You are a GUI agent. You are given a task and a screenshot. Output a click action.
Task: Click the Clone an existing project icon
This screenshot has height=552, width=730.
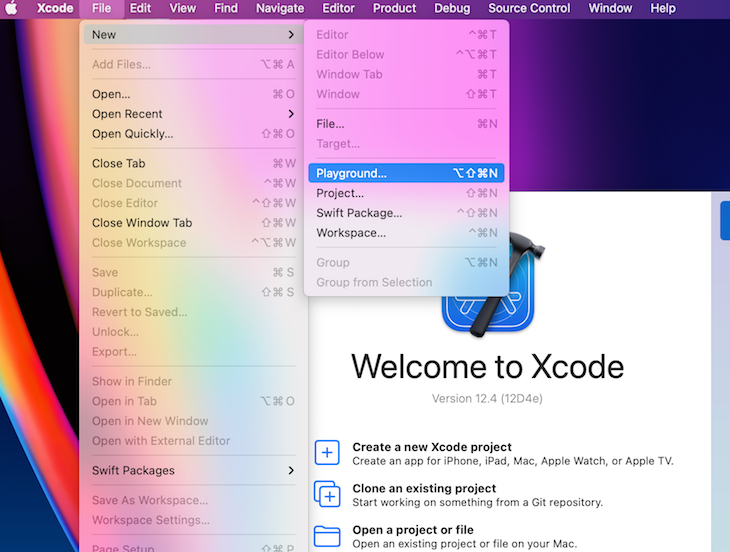pyautogui.click(x=327, y=494)
